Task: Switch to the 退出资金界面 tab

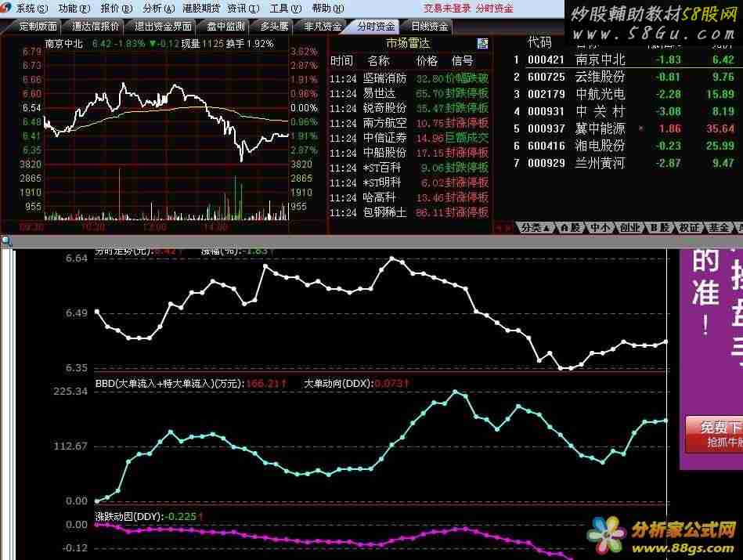Action: tap(163, 27)
